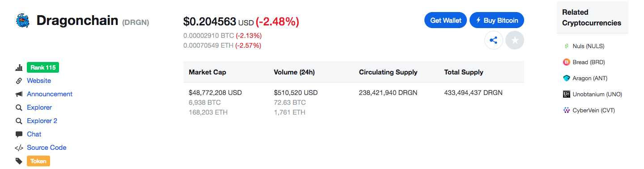
Task: Open the first Explorer link
Action: (x=39, y=107)
